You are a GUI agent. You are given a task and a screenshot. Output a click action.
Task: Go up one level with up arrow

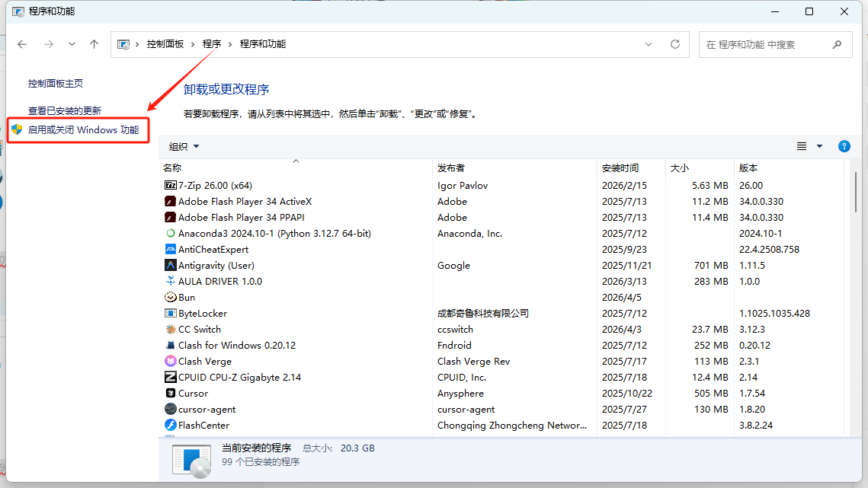click(94, 44)
